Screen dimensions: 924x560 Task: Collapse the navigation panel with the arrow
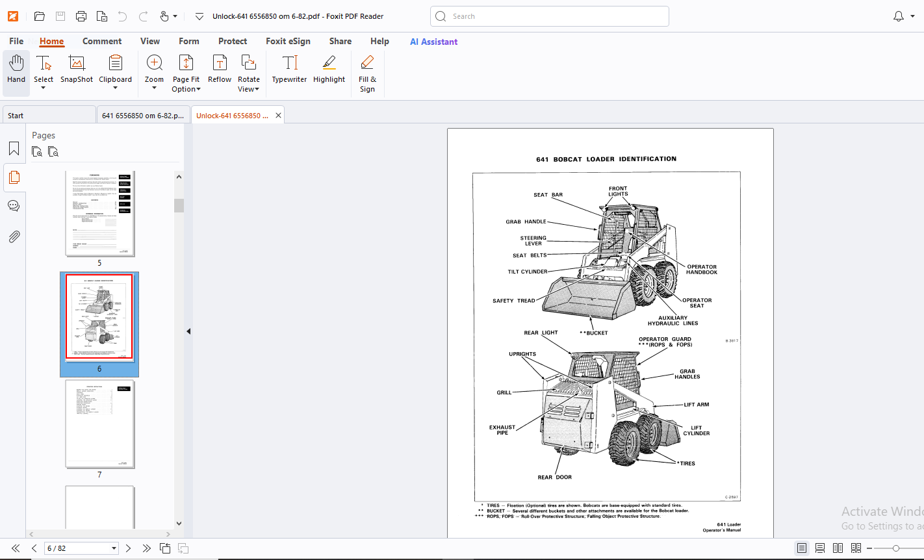(188, 331)
